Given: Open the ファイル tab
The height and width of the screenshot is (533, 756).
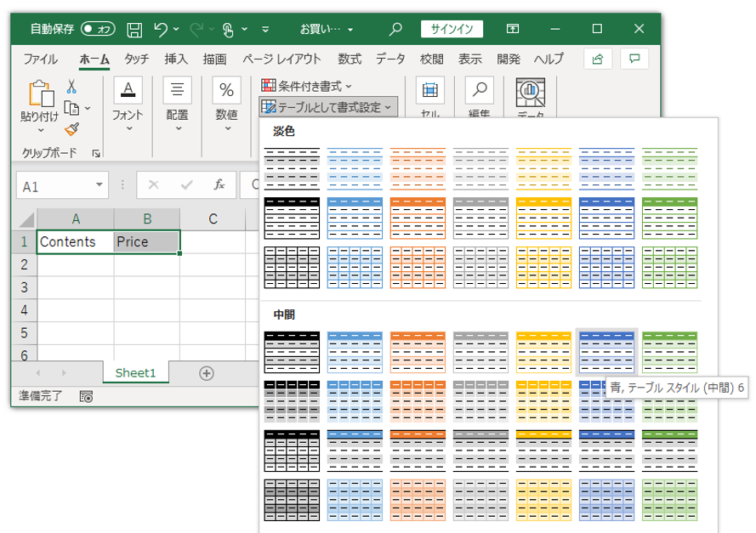Looking at the screenshot, I should pyautogui.click(x=41, y=59).
